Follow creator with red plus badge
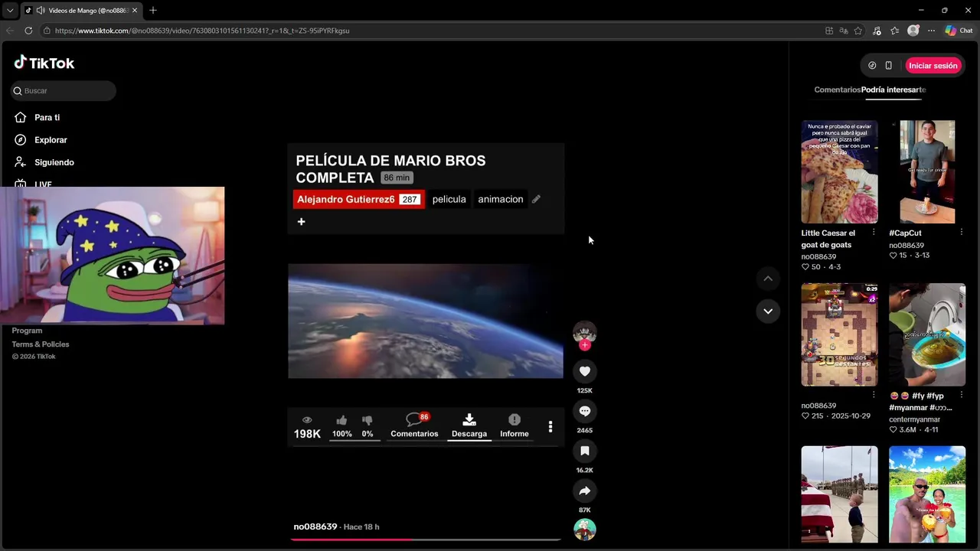The height and width of the screenshot is (551, 980). 585,345
